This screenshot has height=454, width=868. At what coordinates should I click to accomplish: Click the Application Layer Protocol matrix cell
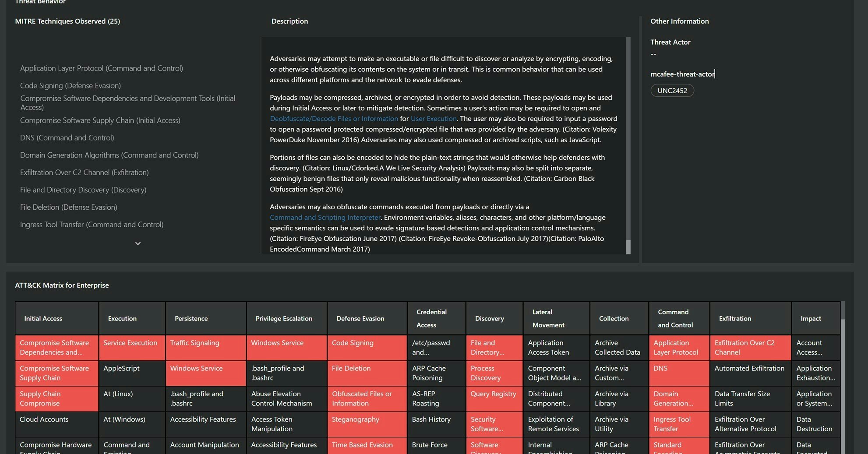point(679,348)
